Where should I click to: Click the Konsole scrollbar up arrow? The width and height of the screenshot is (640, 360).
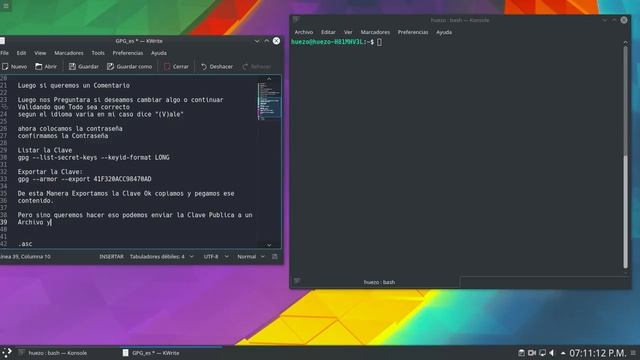pos(626,42)
